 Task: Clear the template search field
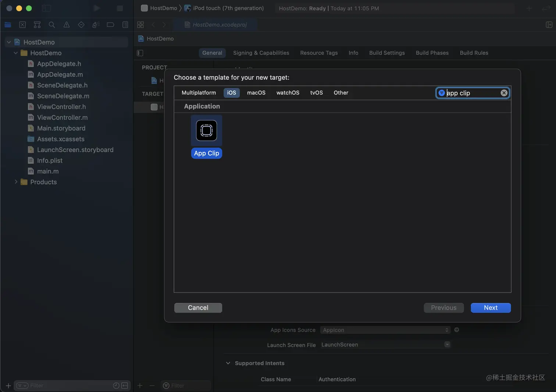(x=504, y=93)
